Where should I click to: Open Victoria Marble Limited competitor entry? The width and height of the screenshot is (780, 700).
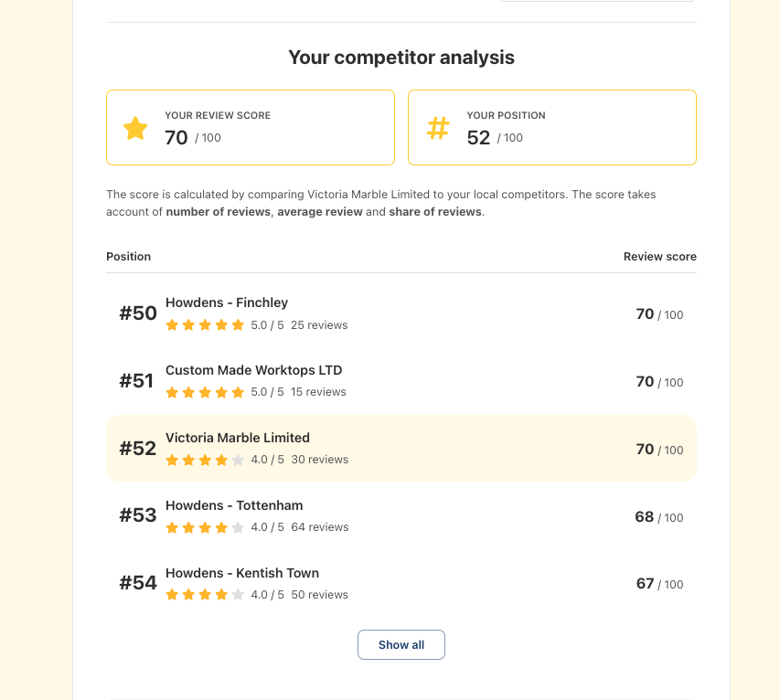pyautogui.click(x=238, y=438)
